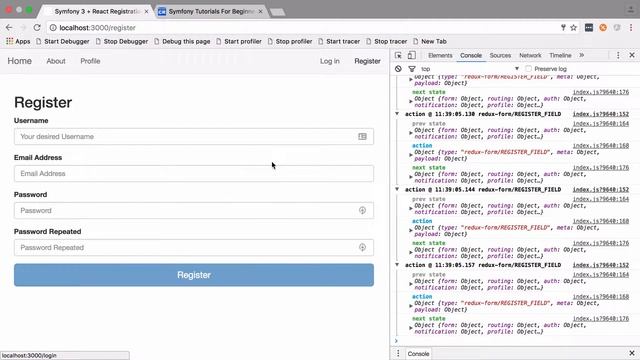Switch to Sources tab in DevTools
Image resolution: width=640 pixels, height=360 pixels.
coord(500,55)
